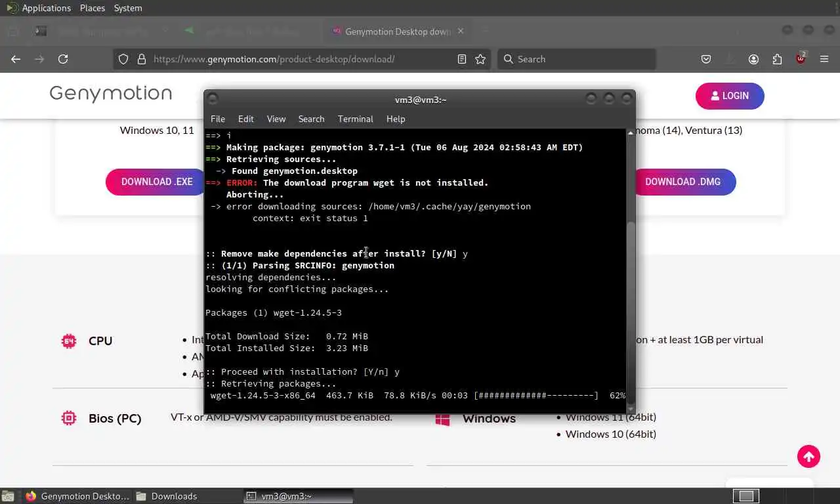Viewport: 840px width, 504px height.
Task: Click the 'ERROR:' text in terminal
Action: 242,182
